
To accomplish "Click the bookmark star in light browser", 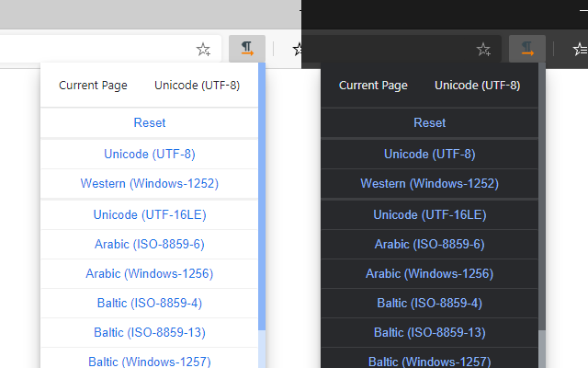I will coord(203,50).
